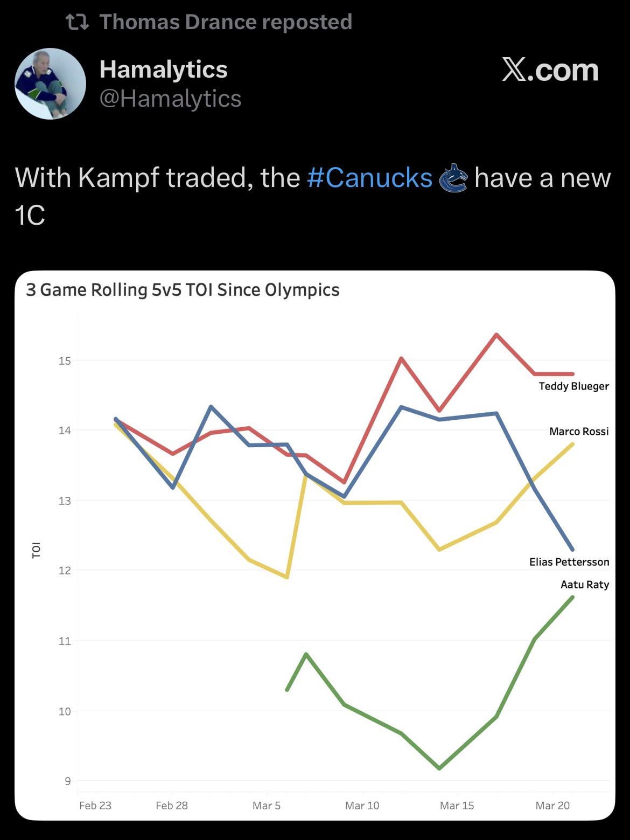Click the Mar 15 axis label
The image size is (630, 840).
(x=457, y=806)
